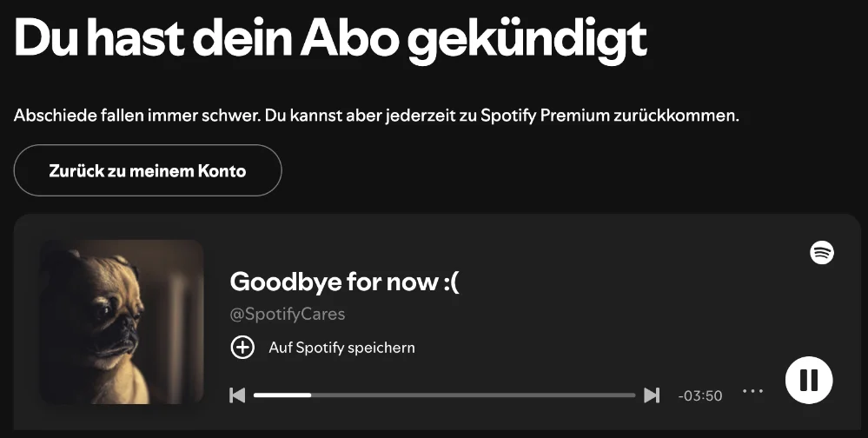Click the -03:50 remaining time display
The width and height of the screenshot is (868, 438).
click(x=699, y=396)
